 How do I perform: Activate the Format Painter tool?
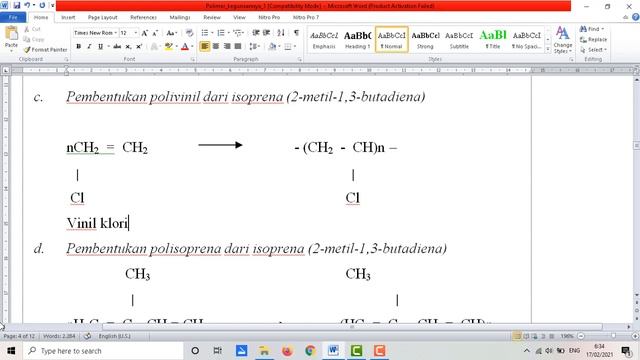point(45,49)
